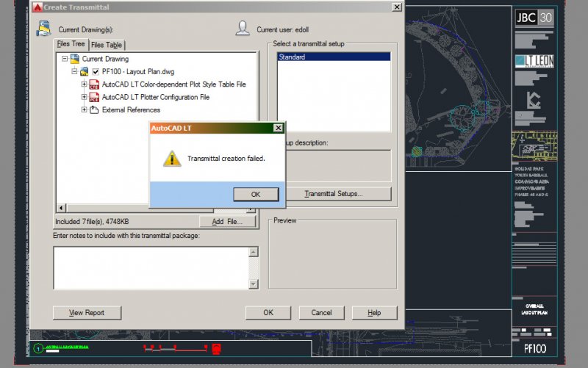Open Help for Create Transmittal
Screen dimensions: 588x368
374,312
